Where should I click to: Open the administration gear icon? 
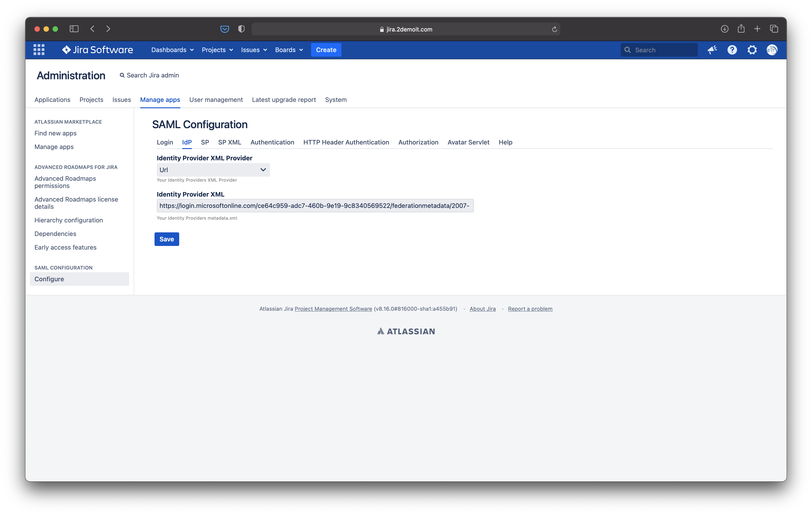(752, 50)
